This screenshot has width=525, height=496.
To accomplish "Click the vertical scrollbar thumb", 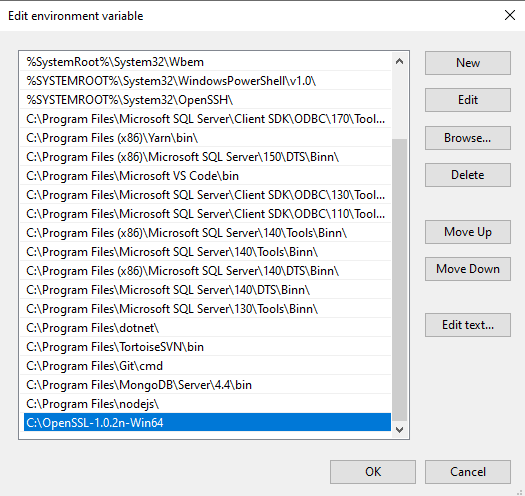I will pyautogui.click(x=399, y=280).
